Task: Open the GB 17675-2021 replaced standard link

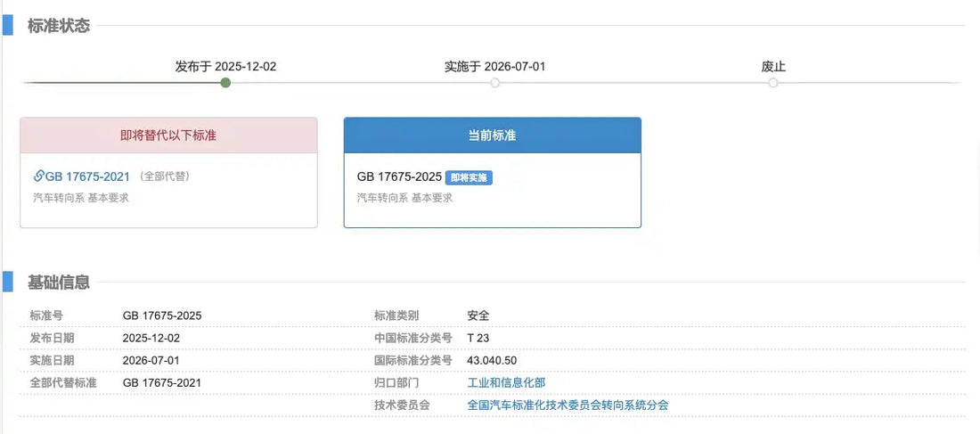Action: (x=87, y=176)
